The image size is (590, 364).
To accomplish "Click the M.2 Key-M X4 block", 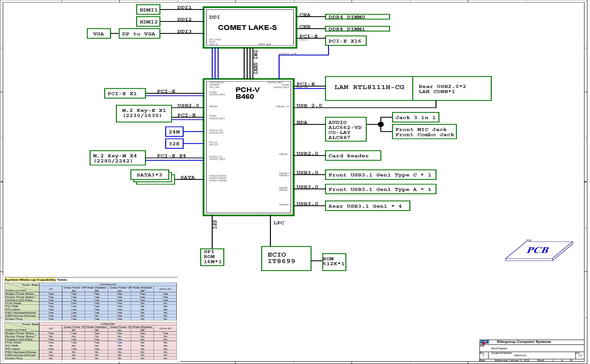I will tap(118, 158).
